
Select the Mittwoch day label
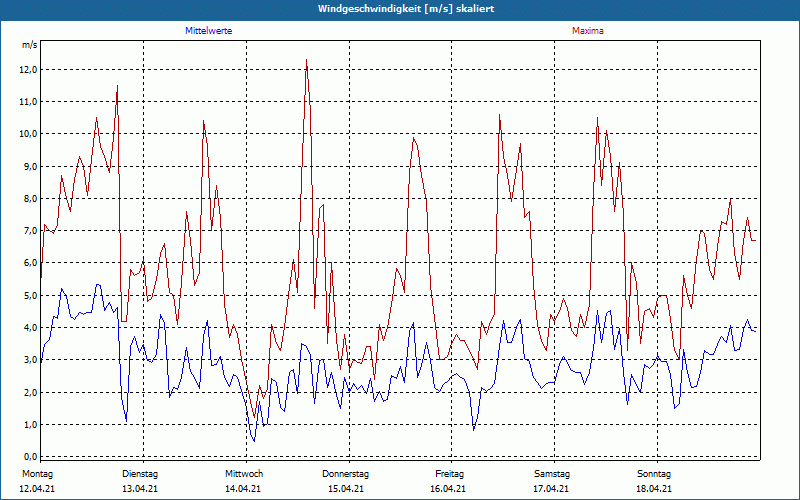244,474
